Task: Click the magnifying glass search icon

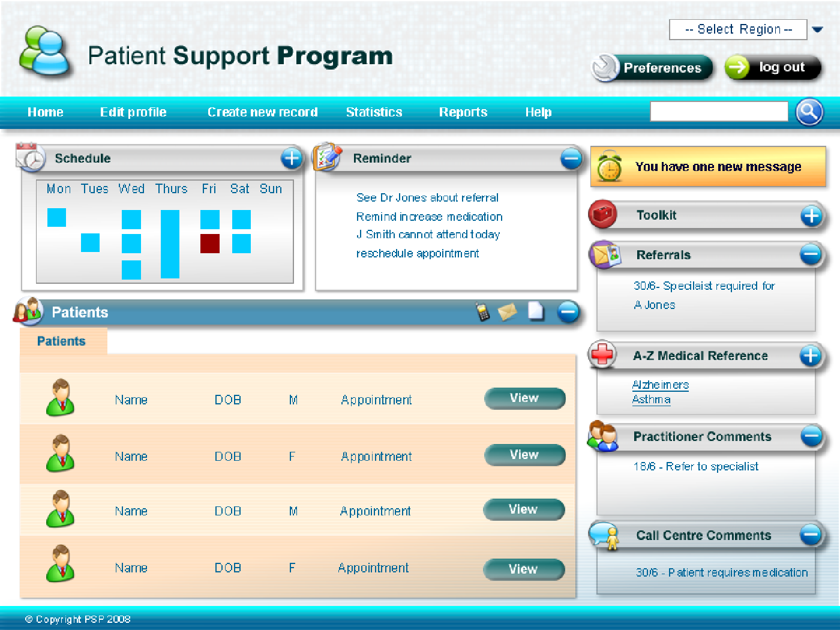Action: [809, 112]
